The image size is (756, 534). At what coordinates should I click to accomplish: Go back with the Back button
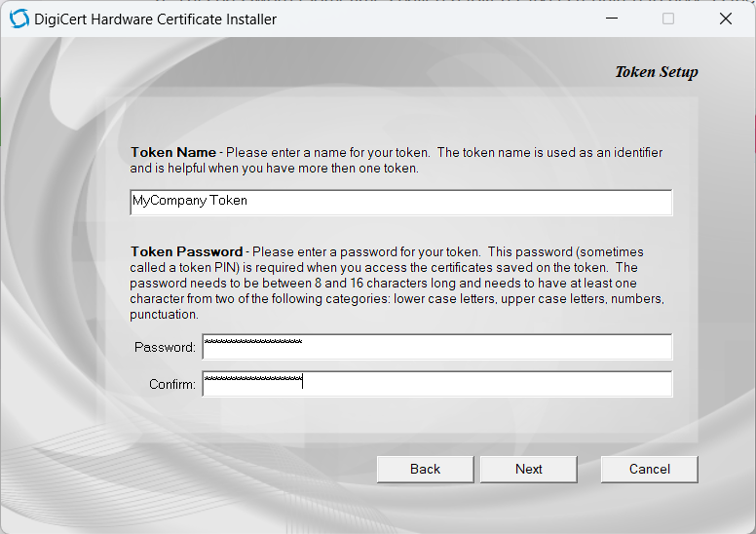(x=425, y=470)
